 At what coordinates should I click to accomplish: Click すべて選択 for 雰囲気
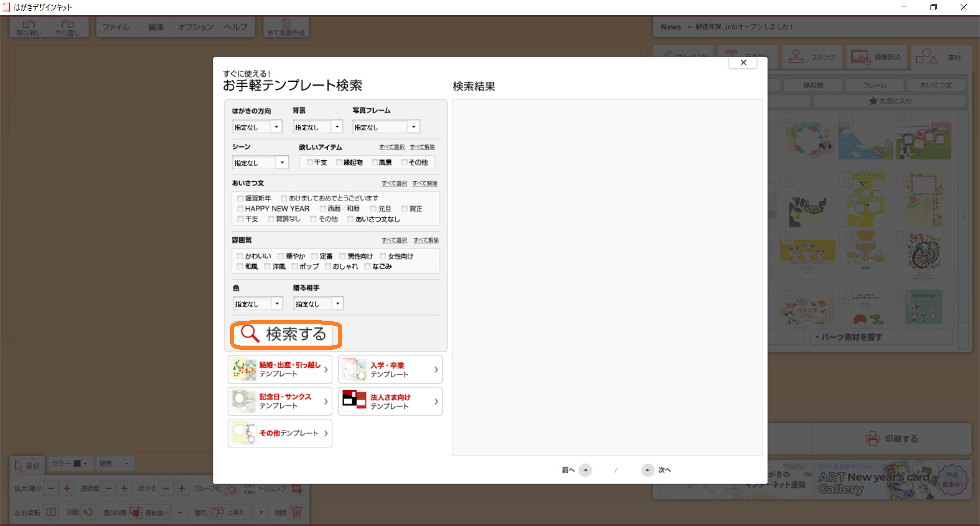[395, 240]
